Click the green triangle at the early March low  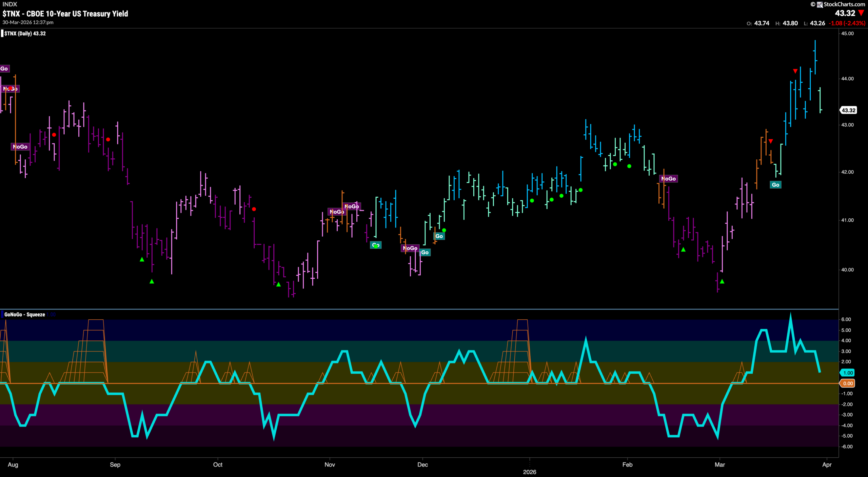[722, 281]
